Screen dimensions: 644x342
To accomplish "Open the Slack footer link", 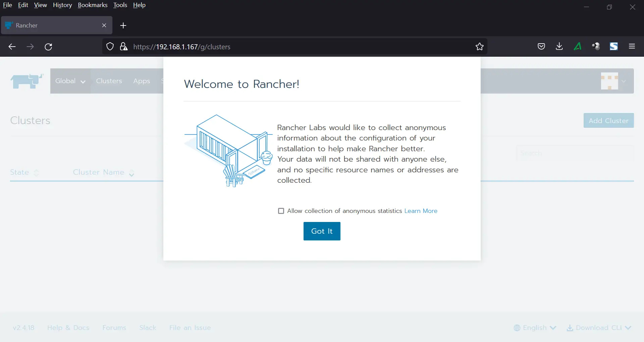I will coord(148,328).
